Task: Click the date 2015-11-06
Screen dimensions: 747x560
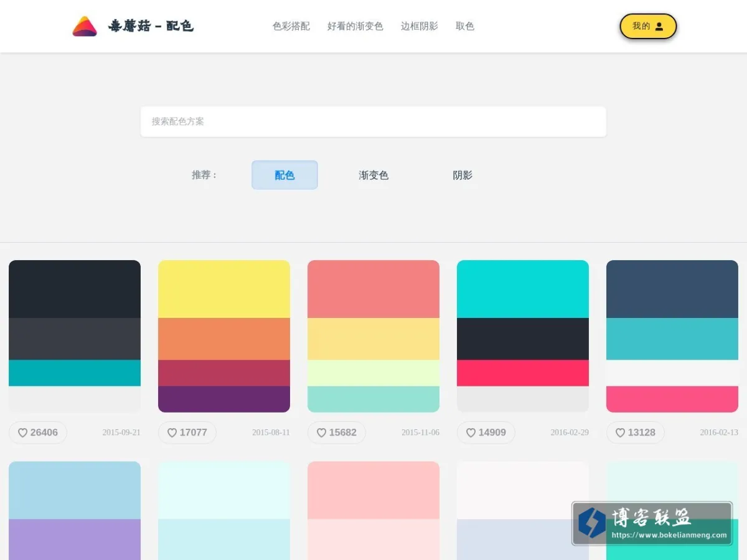Action: pyautogui.click(x=420, y=432)
